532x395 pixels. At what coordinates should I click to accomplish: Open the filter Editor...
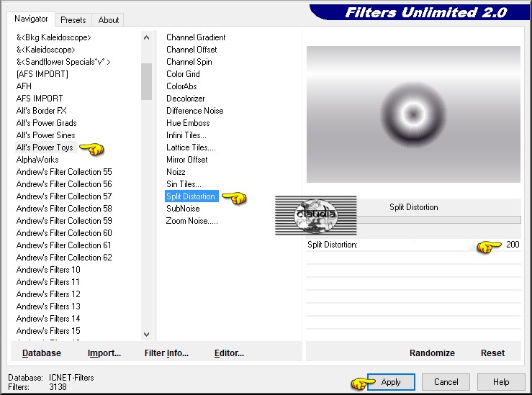pyautogui.click(x=229, y=353)
